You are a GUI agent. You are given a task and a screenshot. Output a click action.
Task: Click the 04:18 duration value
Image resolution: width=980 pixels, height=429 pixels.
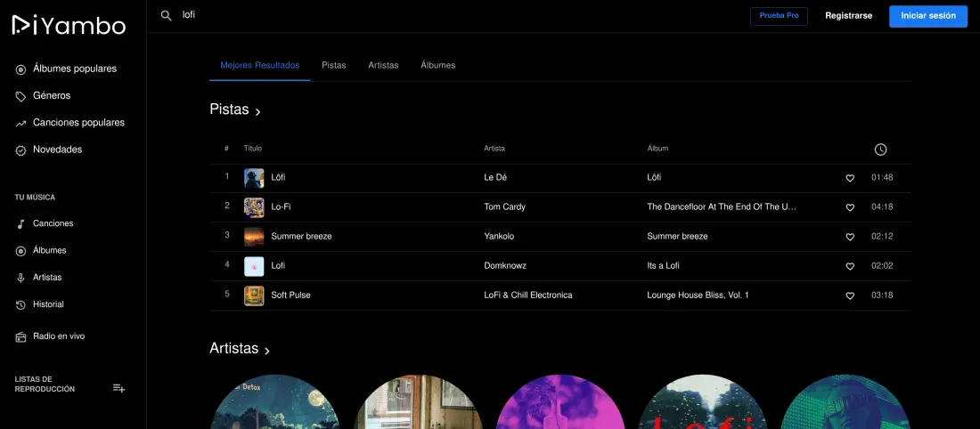point(882,206)
